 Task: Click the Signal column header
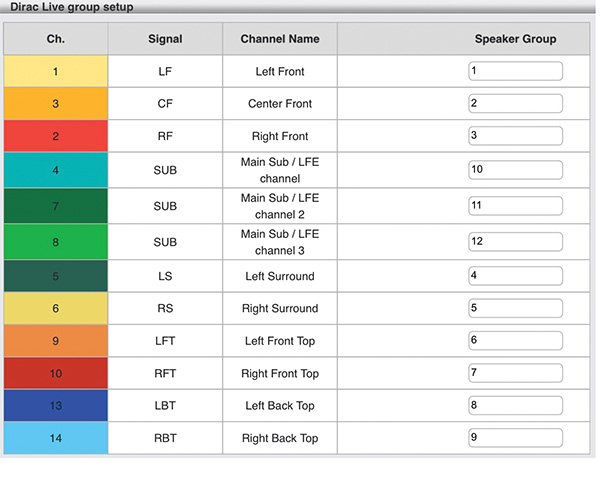click(x=164, y=39)
